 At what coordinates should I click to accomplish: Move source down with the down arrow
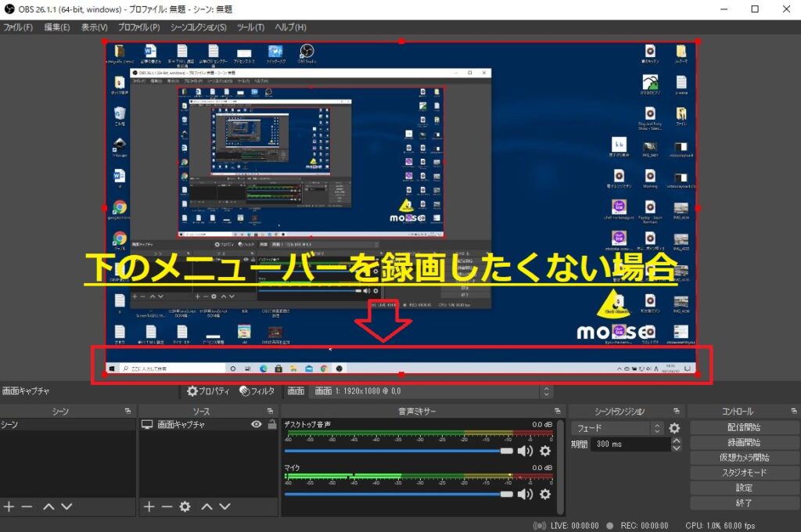[x=223, y=507]
